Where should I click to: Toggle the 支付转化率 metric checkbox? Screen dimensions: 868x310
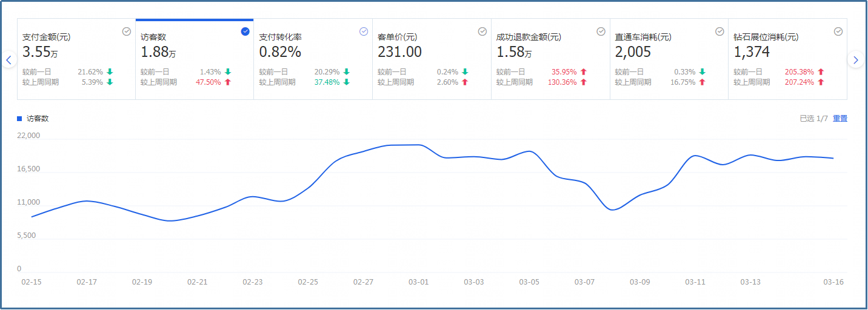[x=364, y=31]
